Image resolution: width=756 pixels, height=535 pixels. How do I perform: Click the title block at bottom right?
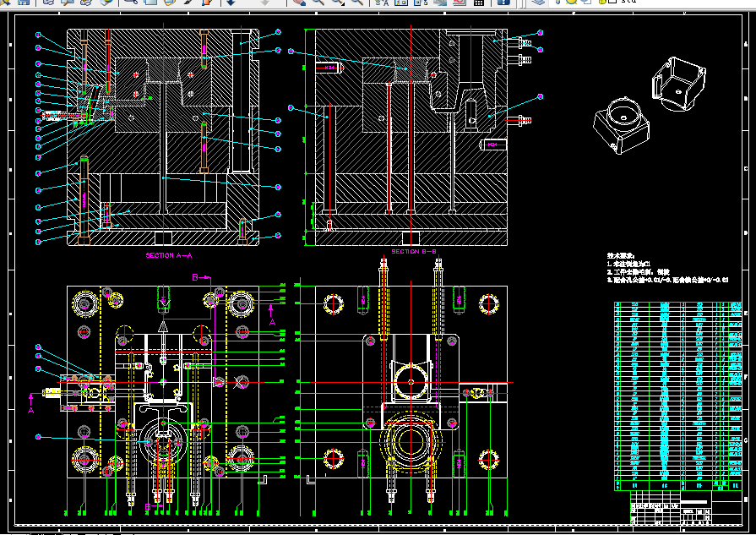686,507
